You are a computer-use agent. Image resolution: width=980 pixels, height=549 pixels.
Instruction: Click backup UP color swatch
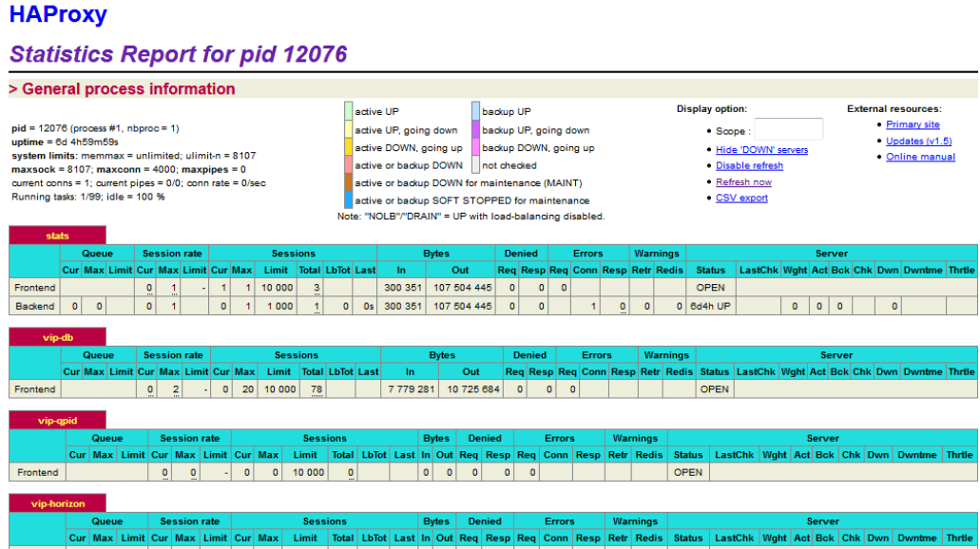tap(475, 111)
